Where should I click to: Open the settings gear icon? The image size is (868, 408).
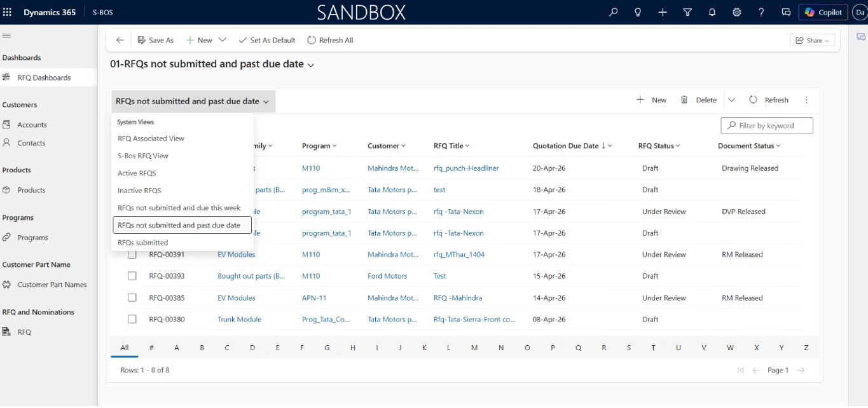[737, 12]
